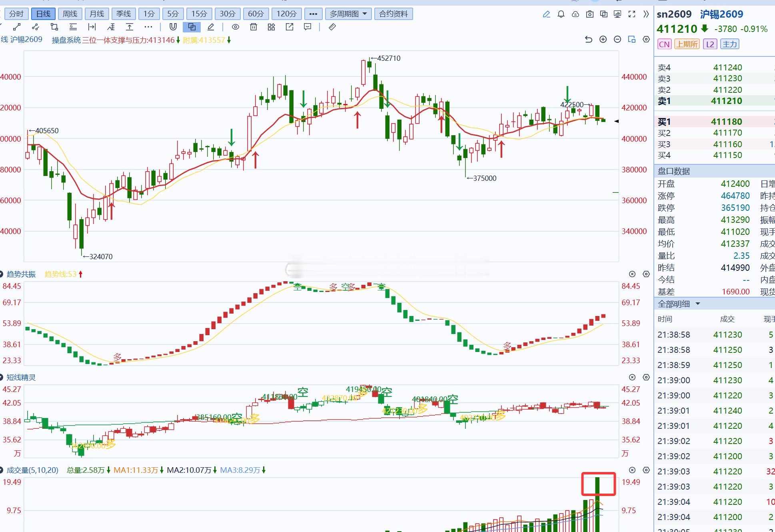Close the 成交量 volume panel
Viewport: 775px width, 532px height.
tap(632, 470)
